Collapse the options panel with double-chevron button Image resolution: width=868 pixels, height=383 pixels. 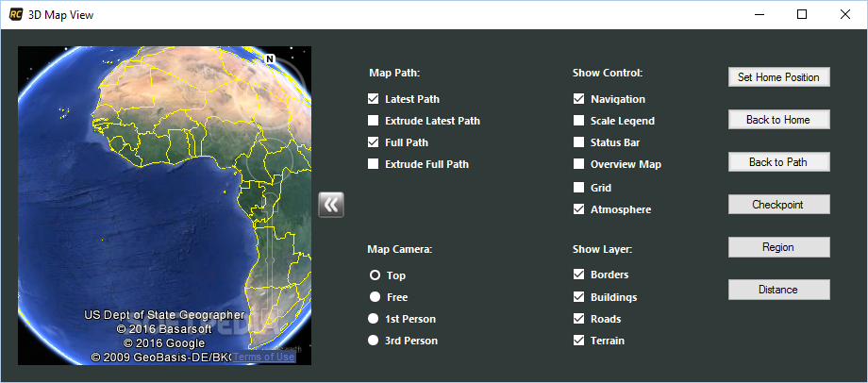point(331,205)
